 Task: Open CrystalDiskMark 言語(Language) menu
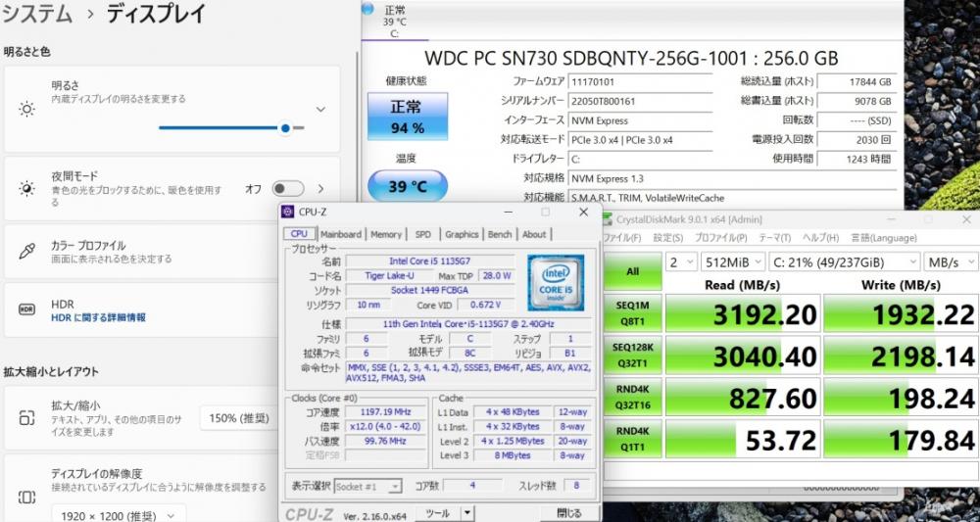(x=884, y=238)
